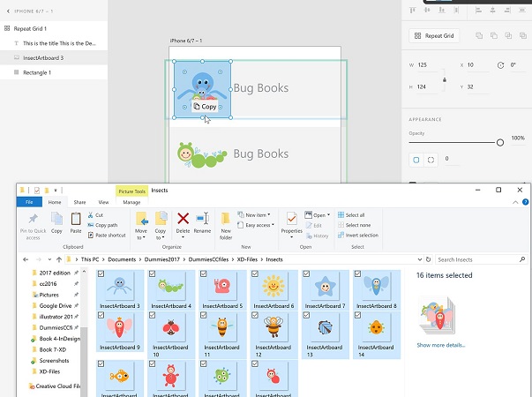The height and width of the screenshot is (397, 532).
Task: Uncheck the InsectArtboard 6 file checkbox
Action: [x=256, y=274]
